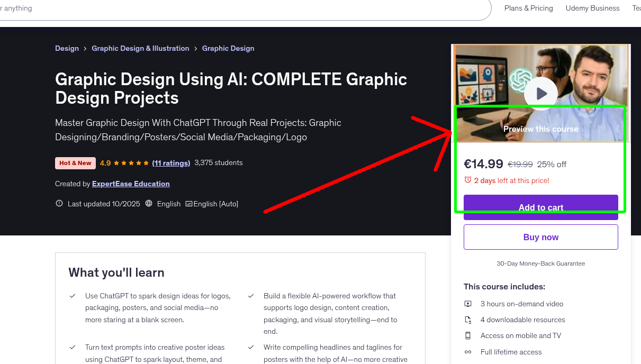Open the Plans & Pricing menu
Image resolution: width=641 pixels, height=364 pixels.
coord(528,8)
